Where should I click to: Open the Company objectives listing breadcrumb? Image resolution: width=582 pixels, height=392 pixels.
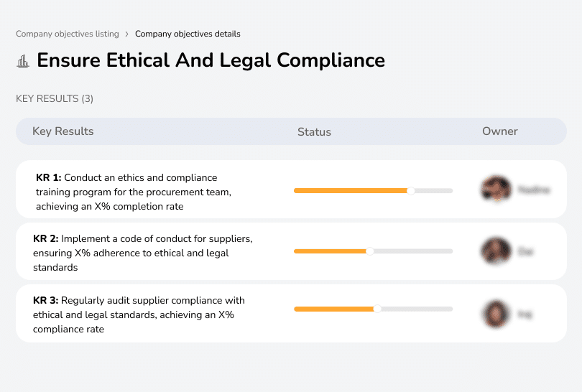pos(68,34)
